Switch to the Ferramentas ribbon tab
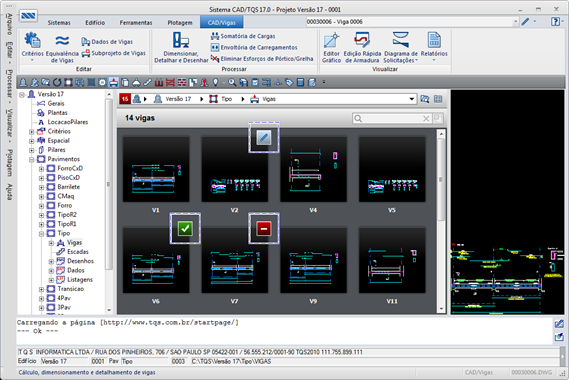Viewport: 569px width, 380px height. (136, 23)
